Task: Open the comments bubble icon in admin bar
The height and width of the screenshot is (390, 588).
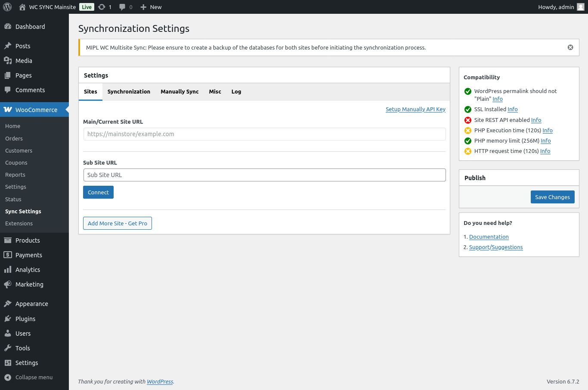Action: 122,7
